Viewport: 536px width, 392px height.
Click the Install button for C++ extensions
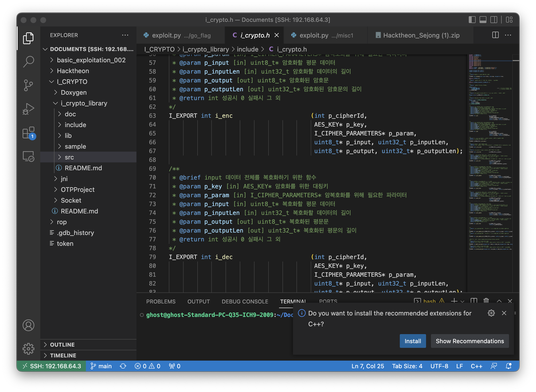coord(413,341)
